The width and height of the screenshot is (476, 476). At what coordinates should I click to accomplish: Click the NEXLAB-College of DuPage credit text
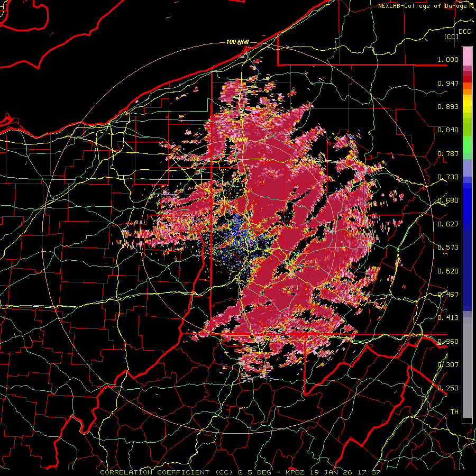pyautogui.click(x=424, y=6)
